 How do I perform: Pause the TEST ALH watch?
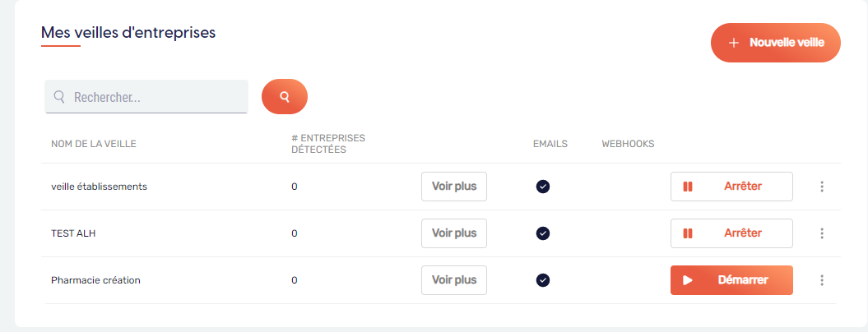(x=731, y=233)
